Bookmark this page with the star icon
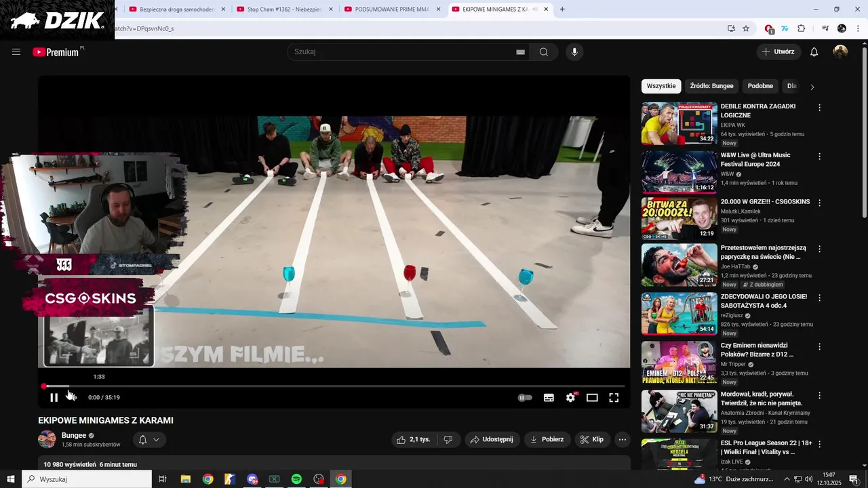Screen dimensions: 868x488 pos(746,28)
